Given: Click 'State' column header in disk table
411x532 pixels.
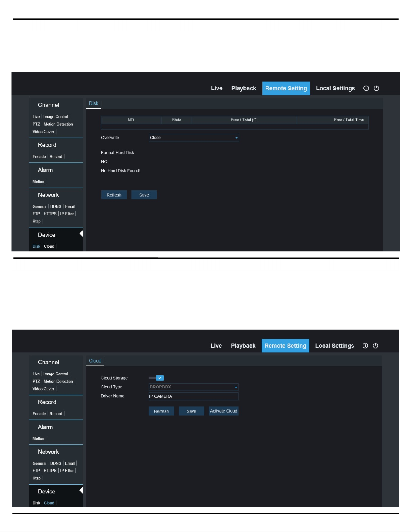Looking at the screenshot, I should (177, 120).
